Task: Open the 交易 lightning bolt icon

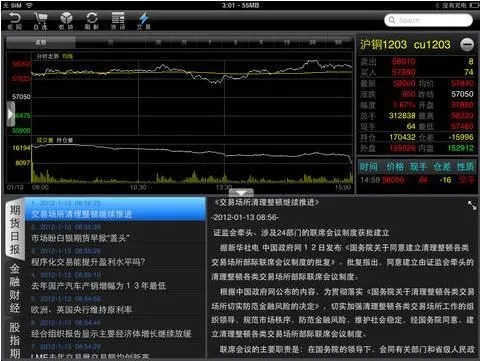Action: click(x=144, y=21)
